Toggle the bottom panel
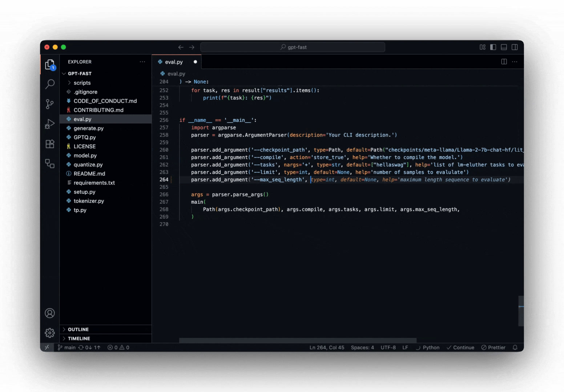 pos(504,47)
